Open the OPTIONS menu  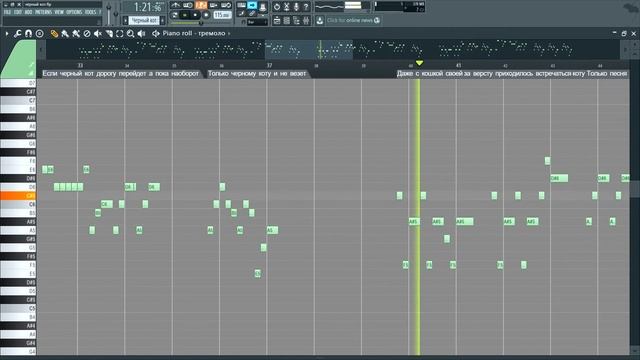click(x=74, y=12)
